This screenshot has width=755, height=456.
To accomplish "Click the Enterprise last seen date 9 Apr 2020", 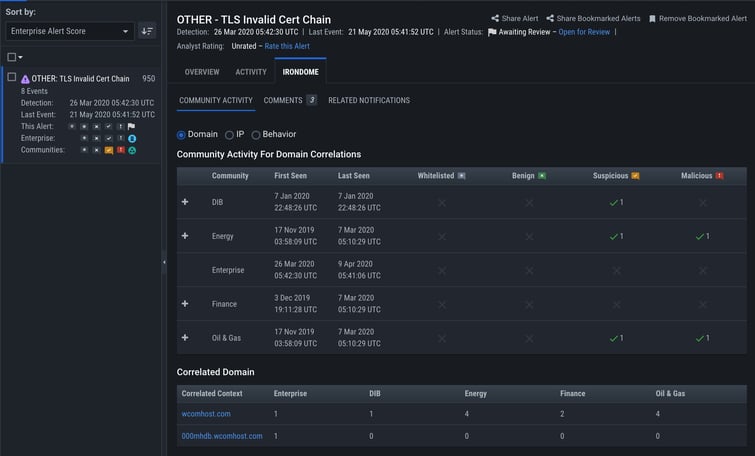I will click(x=355, y=264).
